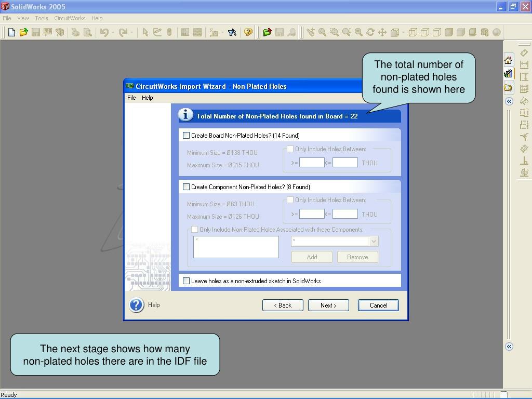Click the Undo arrow icon
The image size is (532, 399).
(x=104, y=32)
